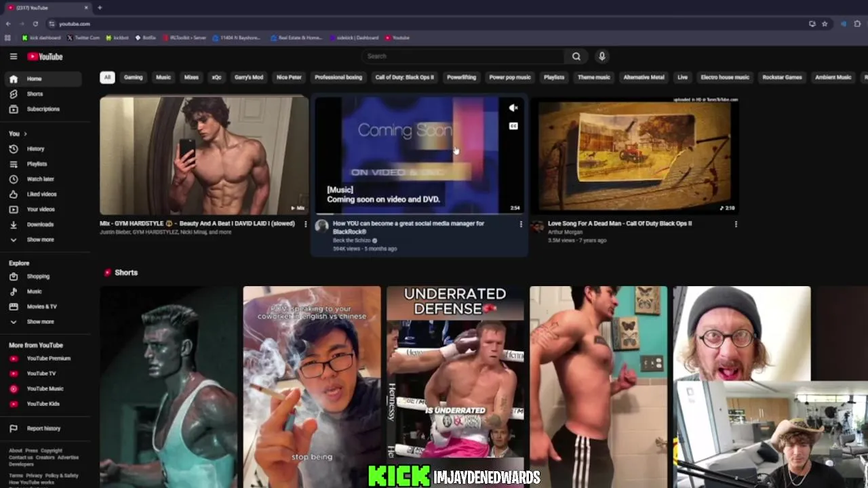Image resolution: width=868 pixels, height=488 pixels.
Task: Open Playlists in the sidebar
Action: click(x=42, y=163)
